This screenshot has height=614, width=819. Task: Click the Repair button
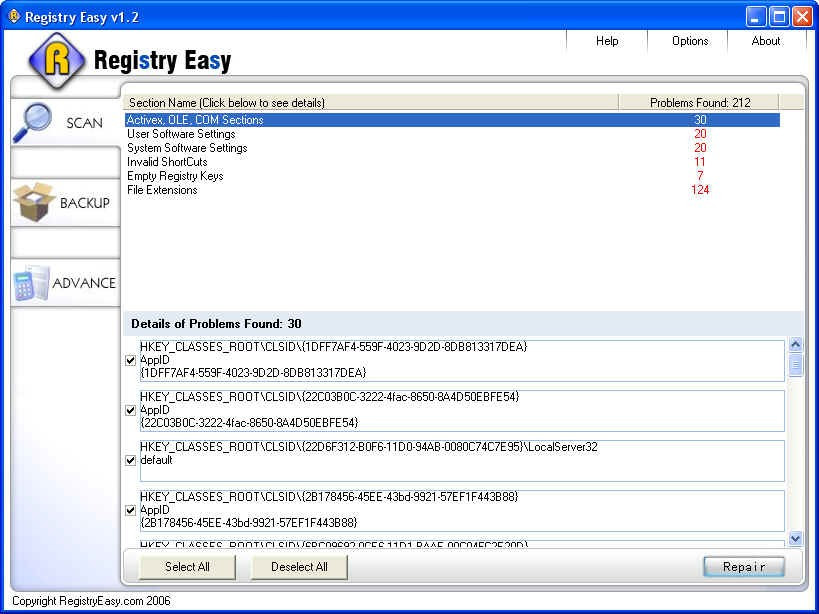click(744, 567)
